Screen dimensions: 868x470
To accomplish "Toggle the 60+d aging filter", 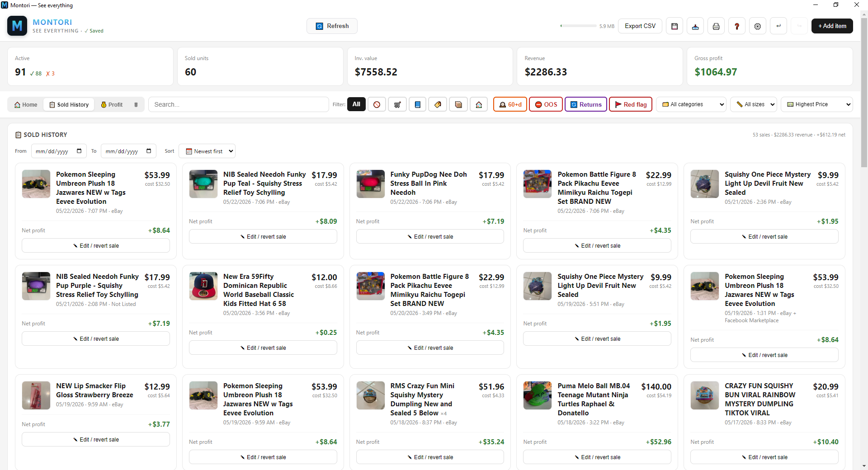I will point(510,104).
